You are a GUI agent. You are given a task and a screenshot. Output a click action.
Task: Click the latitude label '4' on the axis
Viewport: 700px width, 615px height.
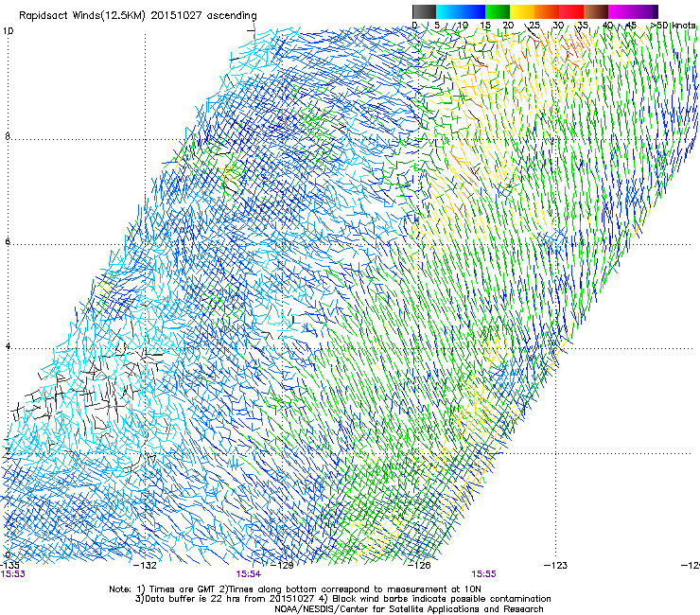click(8, 345)
